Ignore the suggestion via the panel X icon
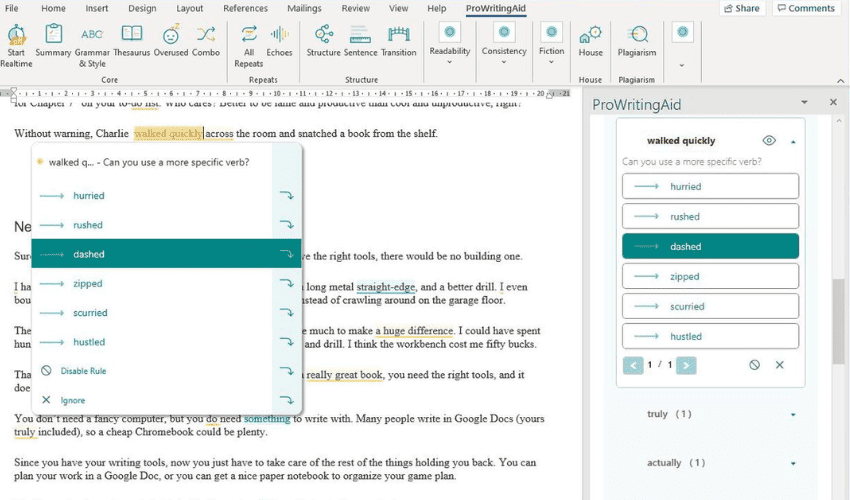 780,365
